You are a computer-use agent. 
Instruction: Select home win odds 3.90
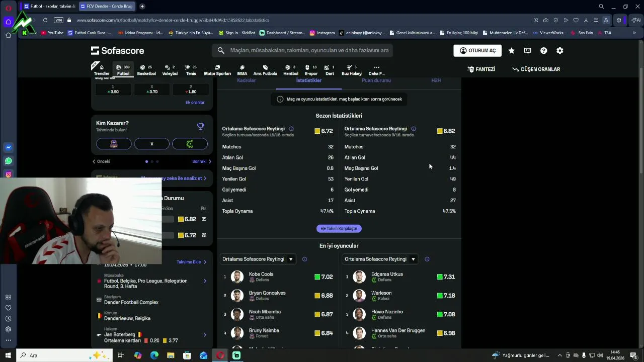click(113, 89)
